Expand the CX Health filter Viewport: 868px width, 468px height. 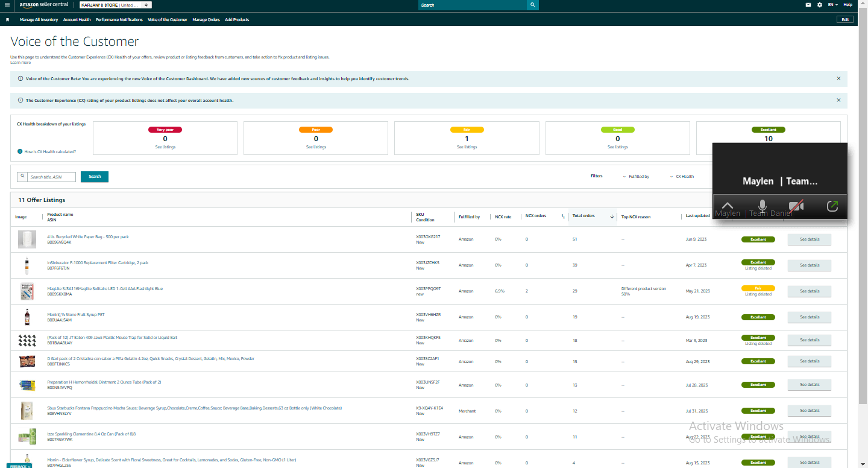point(682,177)
